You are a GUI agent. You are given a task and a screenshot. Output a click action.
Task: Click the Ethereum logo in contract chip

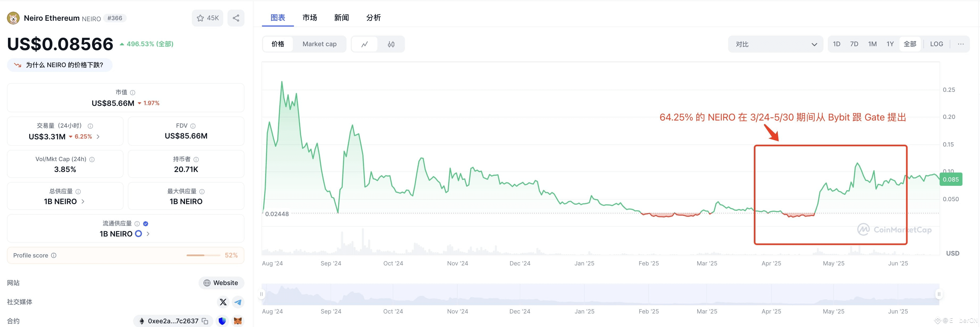pyautogui.click(x=142, y=321)
